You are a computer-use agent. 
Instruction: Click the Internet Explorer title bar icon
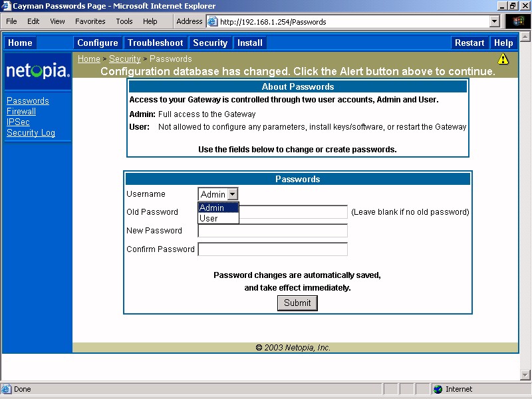pyautogui.click(x=6, y=6)
